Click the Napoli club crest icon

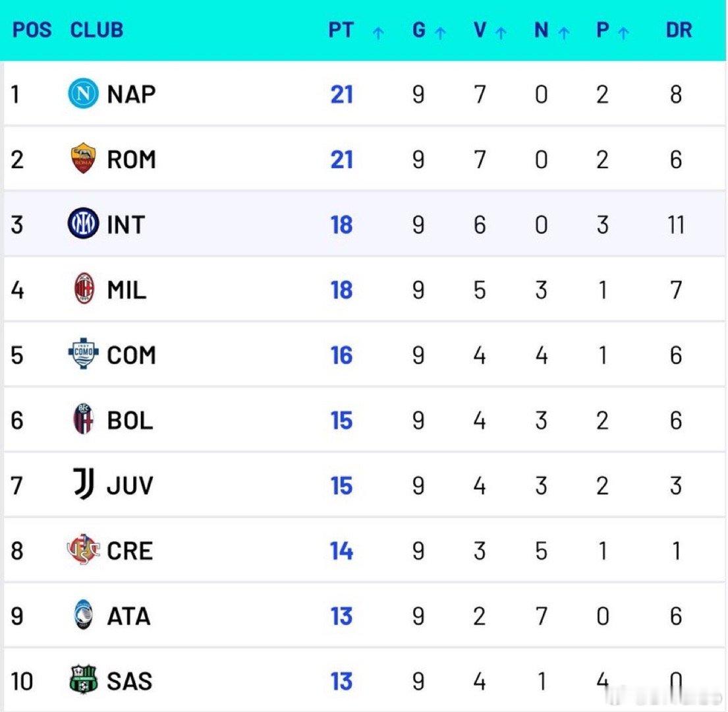click(x=84, y=94)
